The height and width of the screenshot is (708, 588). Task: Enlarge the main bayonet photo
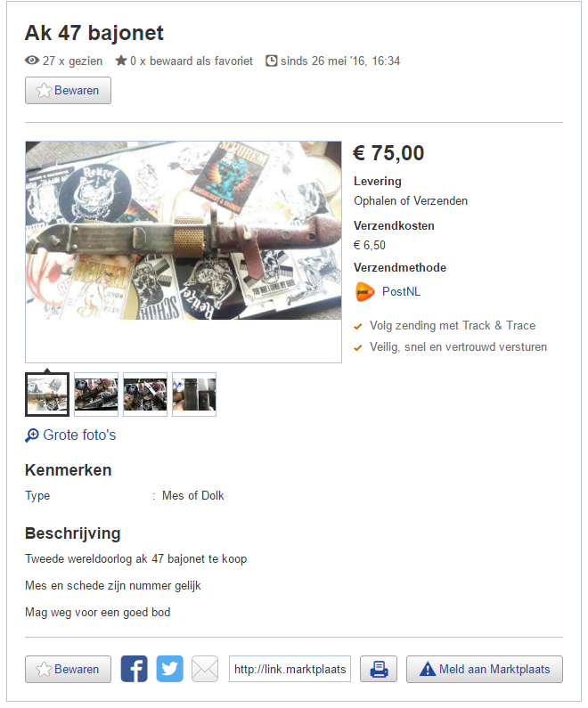[184, 231]
